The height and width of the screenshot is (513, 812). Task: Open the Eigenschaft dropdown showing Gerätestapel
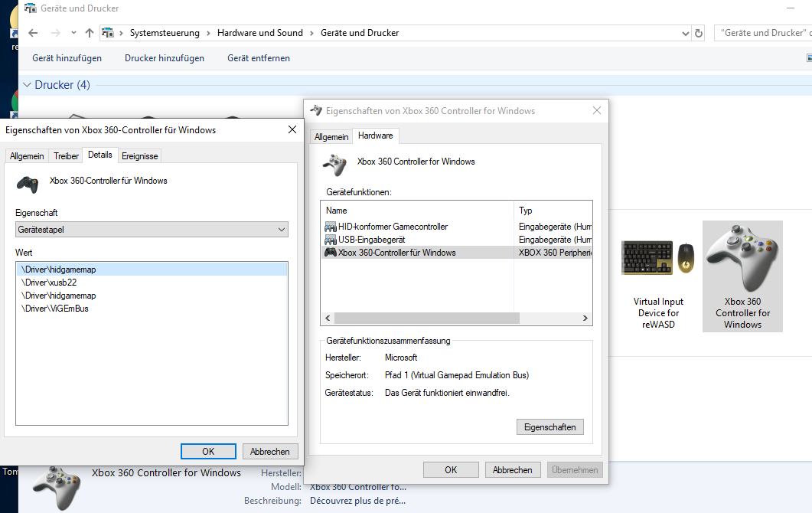[152, 229]
